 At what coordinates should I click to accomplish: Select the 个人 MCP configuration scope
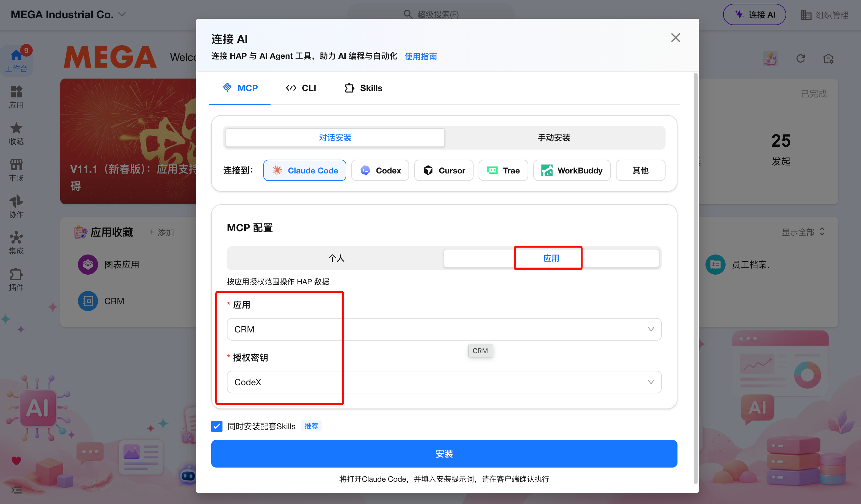(x=336, y=258)
